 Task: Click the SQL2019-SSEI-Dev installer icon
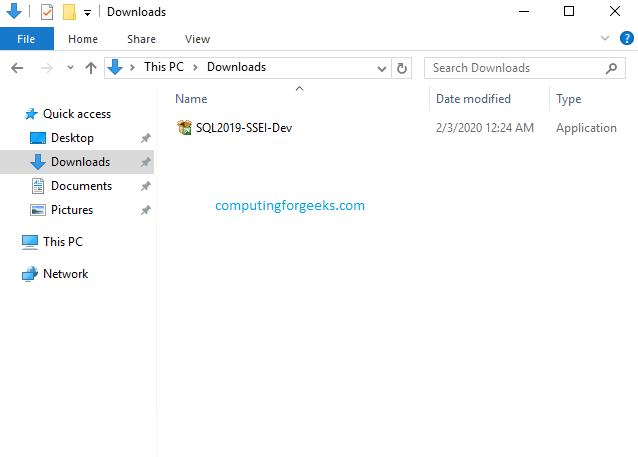tap(184, 128)
